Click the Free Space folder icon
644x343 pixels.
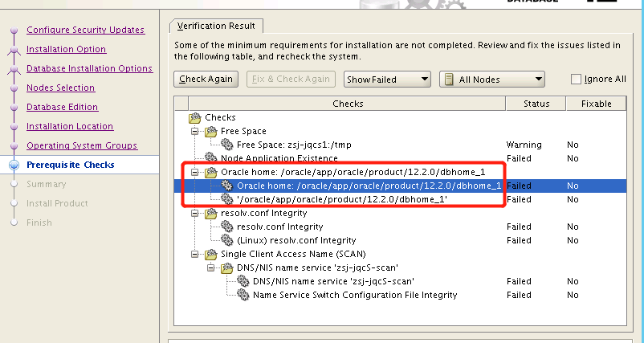pyautogui.click(x=211, y=132)
